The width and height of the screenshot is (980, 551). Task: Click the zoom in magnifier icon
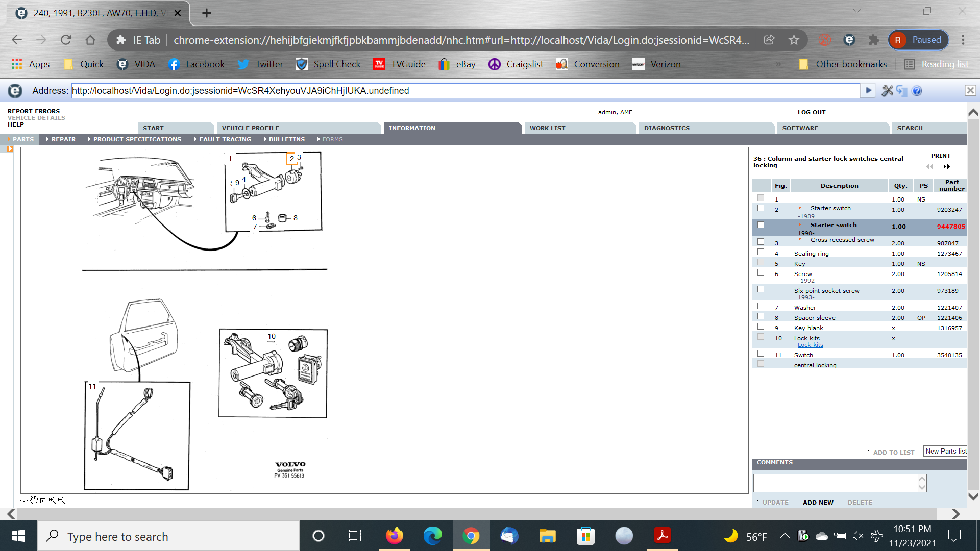52,500
